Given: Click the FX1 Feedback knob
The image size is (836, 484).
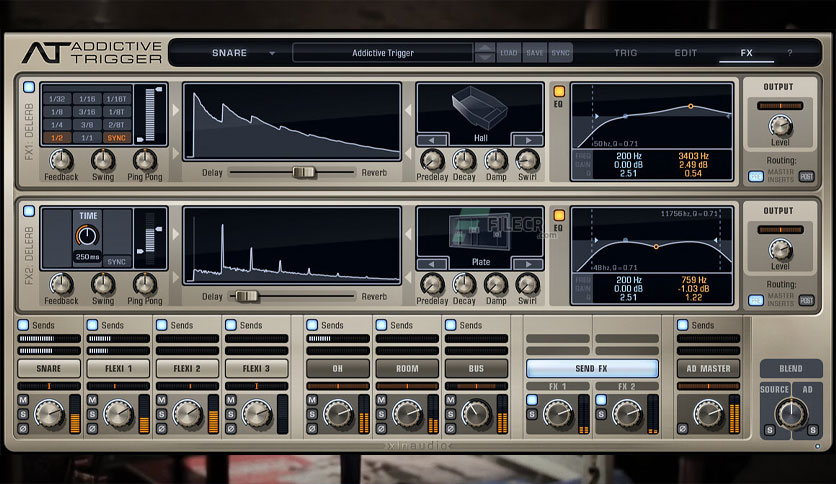Looking at the screenshot, I should tap(61, 160).
